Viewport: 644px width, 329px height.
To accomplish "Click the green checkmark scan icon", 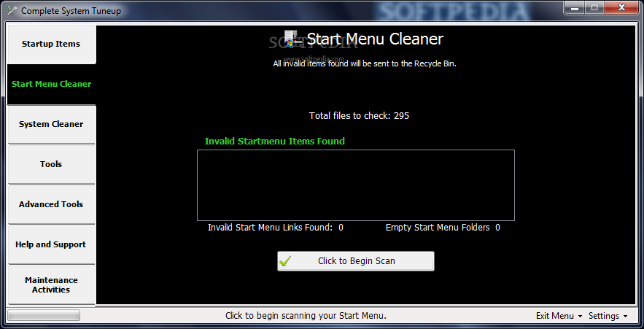I will tap(284, 261).
